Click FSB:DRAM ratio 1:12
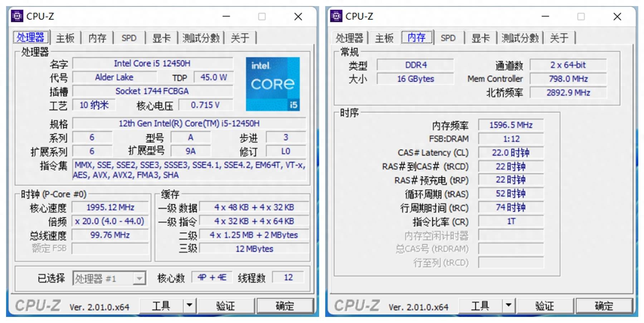 coord(511,139)
